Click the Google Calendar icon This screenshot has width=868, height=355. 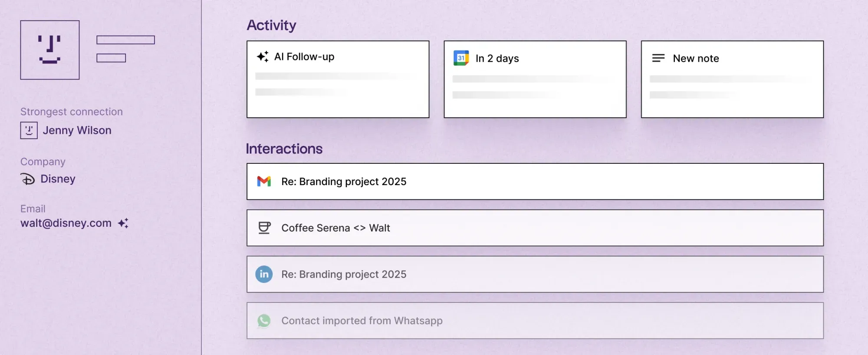(461, 58)
